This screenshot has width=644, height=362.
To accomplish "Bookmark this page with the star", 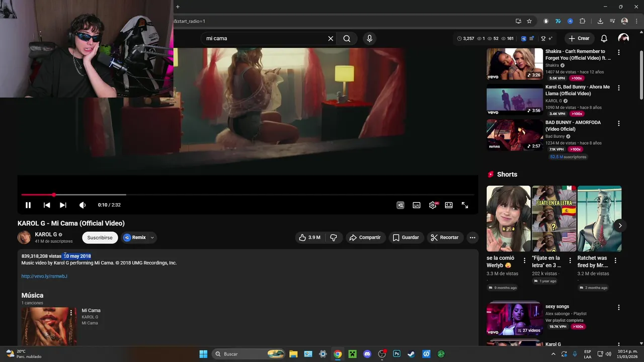I will tap(529, 21).
